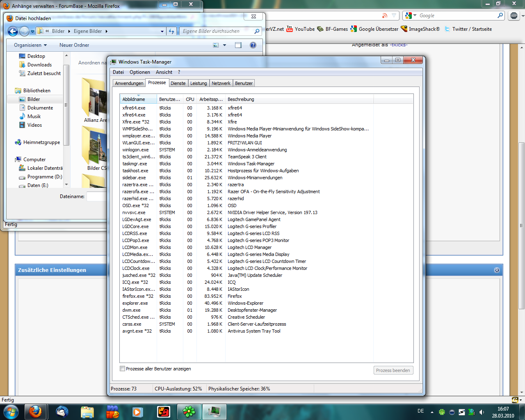Switch to the Dienste tab
Viewport: 525px width, 420px height.
pos(178,83)
